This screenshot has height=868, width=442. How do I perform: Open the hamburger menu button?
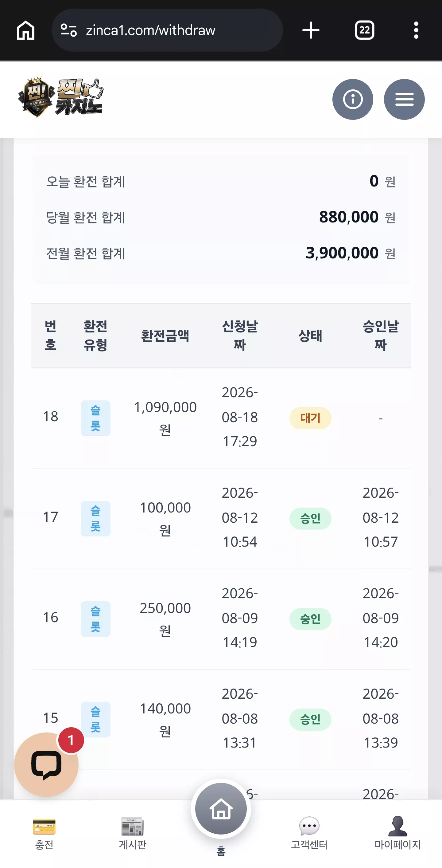pyautogui.click(x=404, y=100)
